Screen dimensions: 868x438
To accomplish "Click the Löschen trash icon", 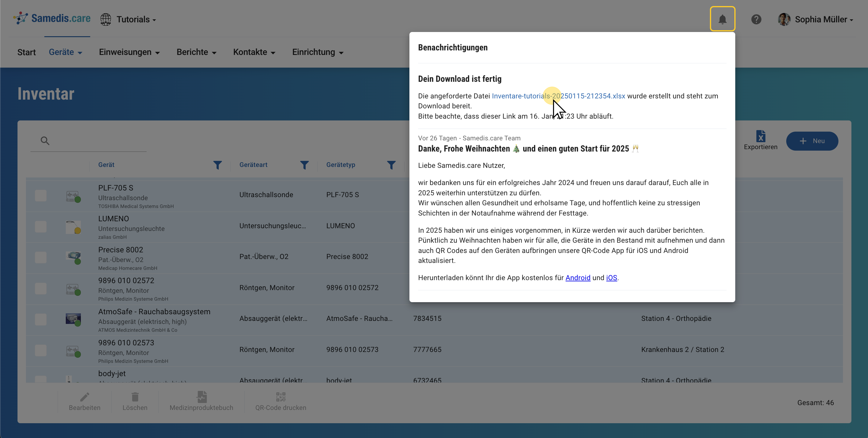I will tap(135, 397).
